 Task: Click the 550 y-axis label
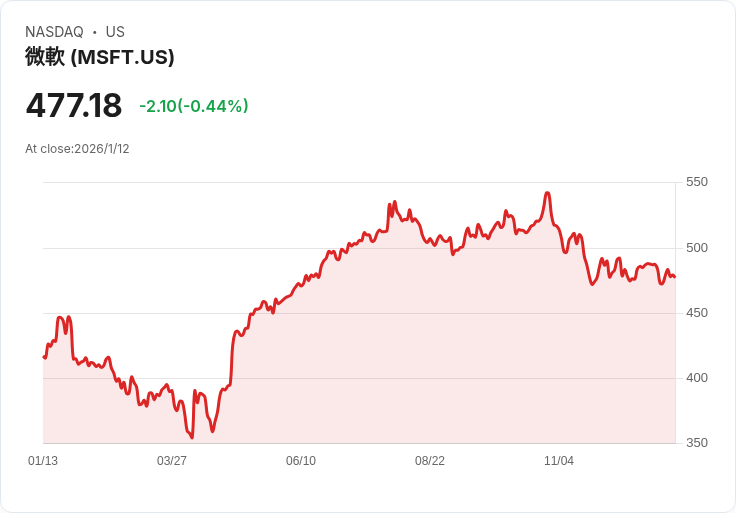point(697,182)
